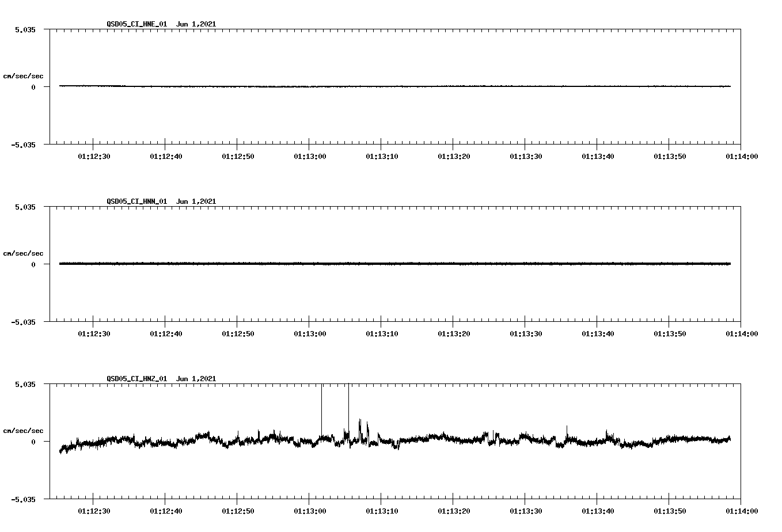Click 01:13:00 time label under HNN plot

pyautogui.click(x=310, y=333)
